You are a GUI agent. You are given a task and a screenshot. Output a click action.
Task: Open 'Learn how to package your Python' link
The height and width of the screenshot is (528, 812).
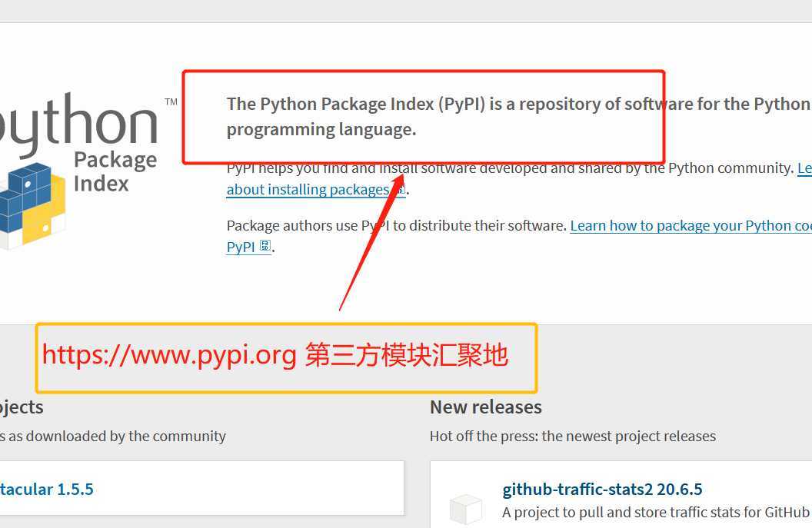pos(691,226)
